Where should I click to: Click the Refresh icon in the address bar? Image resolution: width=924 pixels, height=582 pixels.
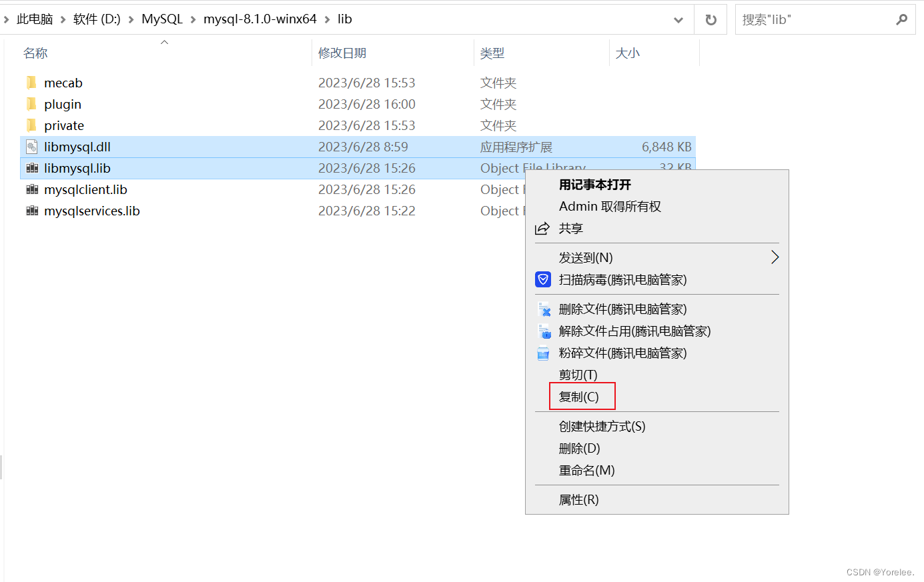[x=710, y=19]
